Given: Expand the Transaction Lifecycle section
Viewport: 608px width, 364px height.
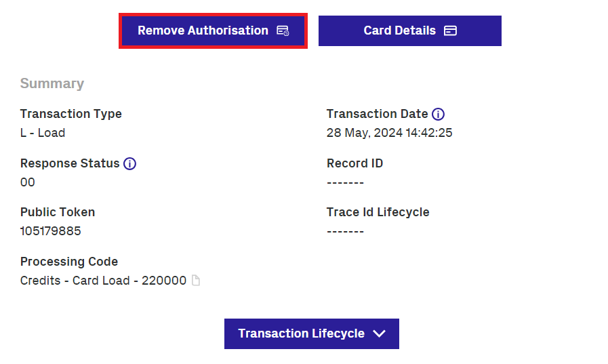Looking at the screenshot, I should pyautogui.click(x=311, y=333).
